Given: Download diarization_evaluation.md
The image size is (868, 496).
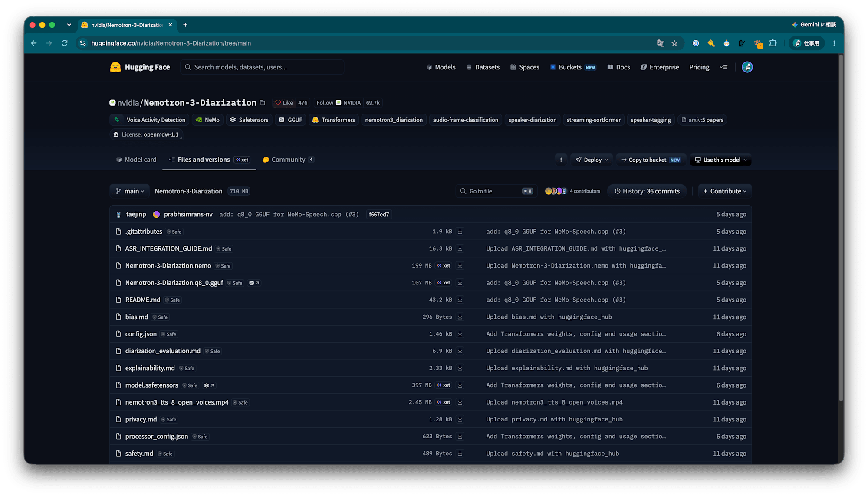Looking at the screenshot, I should [x=460, y=351].
